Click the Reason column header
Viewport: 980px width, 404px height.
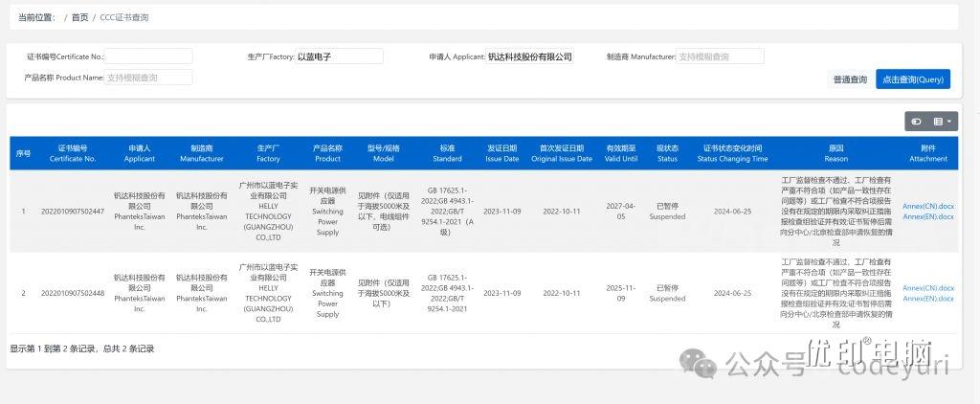tap(836, 153)
